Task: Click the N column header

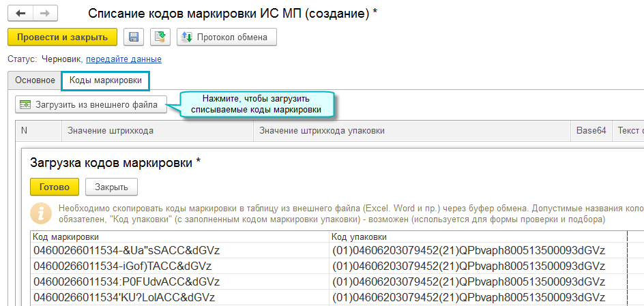Action: (25, 131)
